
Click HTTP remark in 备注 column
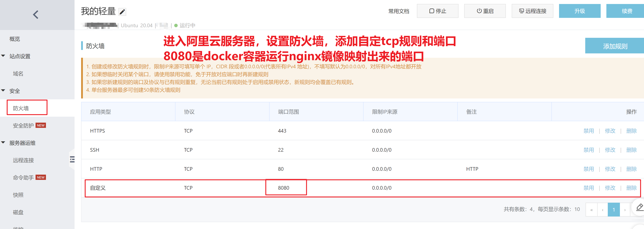[x=472, y=169]
